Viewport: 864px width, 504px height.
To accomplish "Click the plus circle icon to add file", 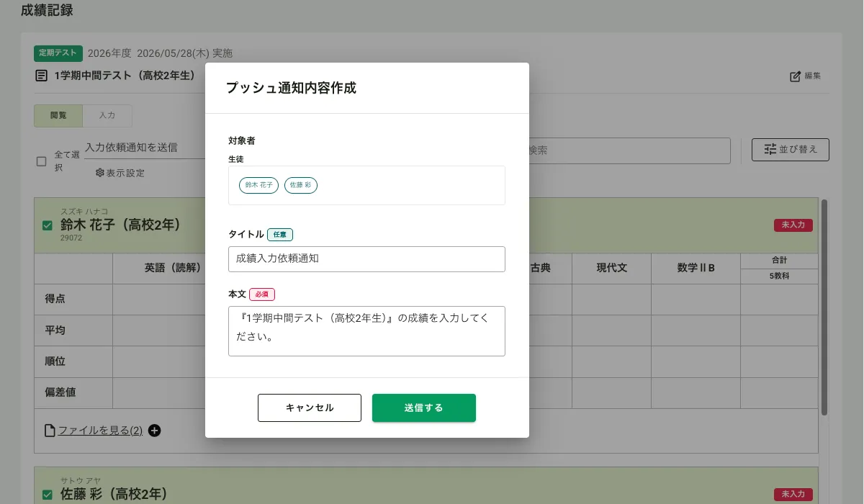I will point(155,431).
